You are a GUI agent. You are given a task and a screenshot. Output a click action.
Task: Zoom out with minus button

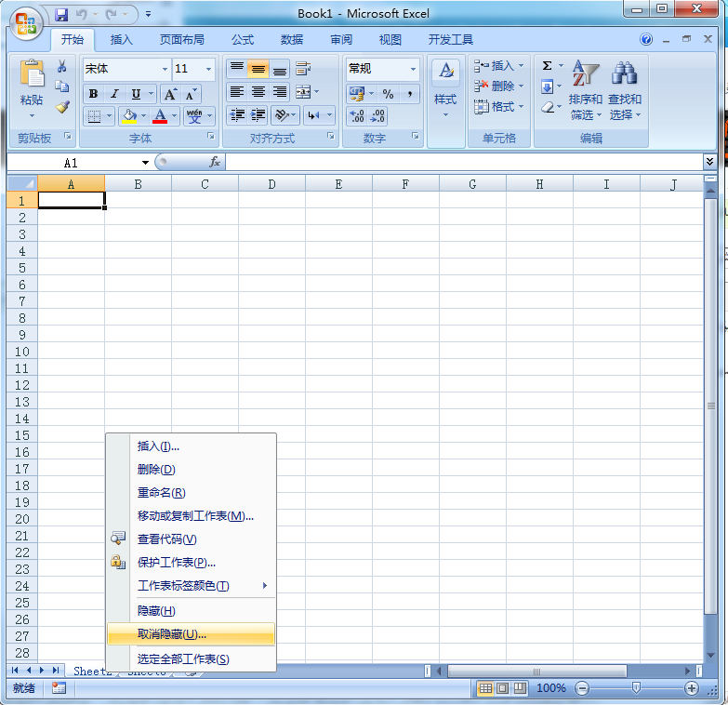coord(582,688)
